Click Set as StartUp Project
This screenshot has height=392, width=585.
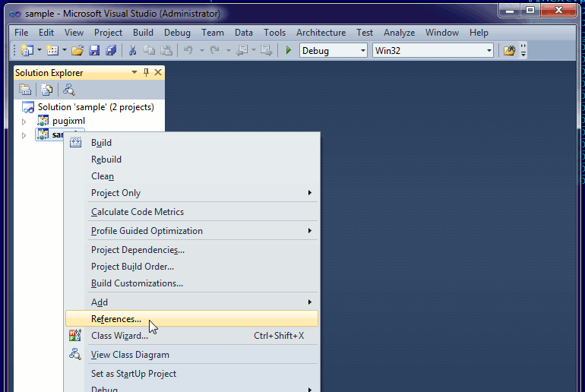tap(134, 374)
